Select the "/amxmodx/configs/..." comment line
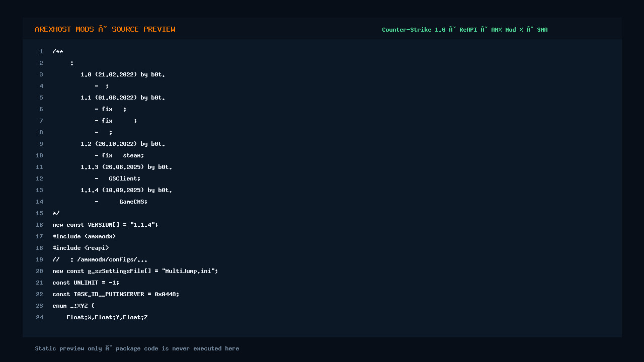 (100, 259)
